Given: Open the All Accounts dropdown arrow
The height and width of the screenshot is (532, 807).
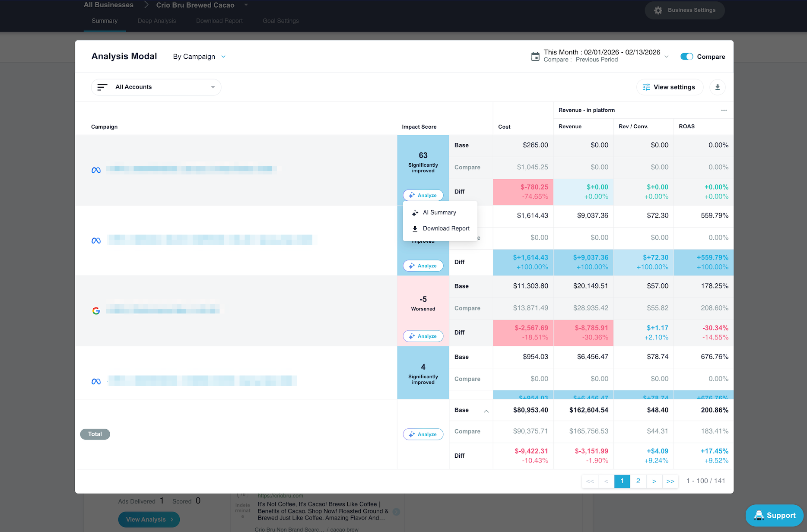Looking at the screenshot, I should point(213,87).
